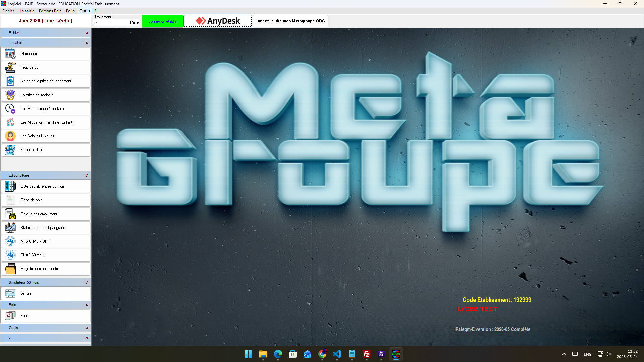
Task: Launch Microsoft Edge from the taskbar
Action: (278, 354)
